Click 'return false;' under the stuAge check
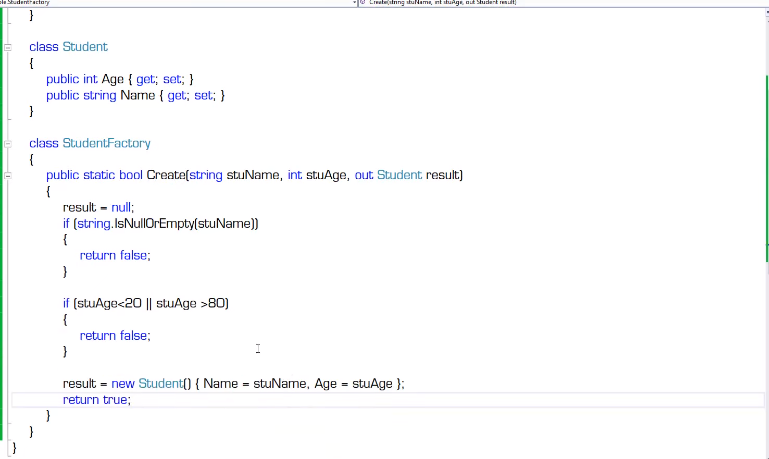 (x=115, y=335)
